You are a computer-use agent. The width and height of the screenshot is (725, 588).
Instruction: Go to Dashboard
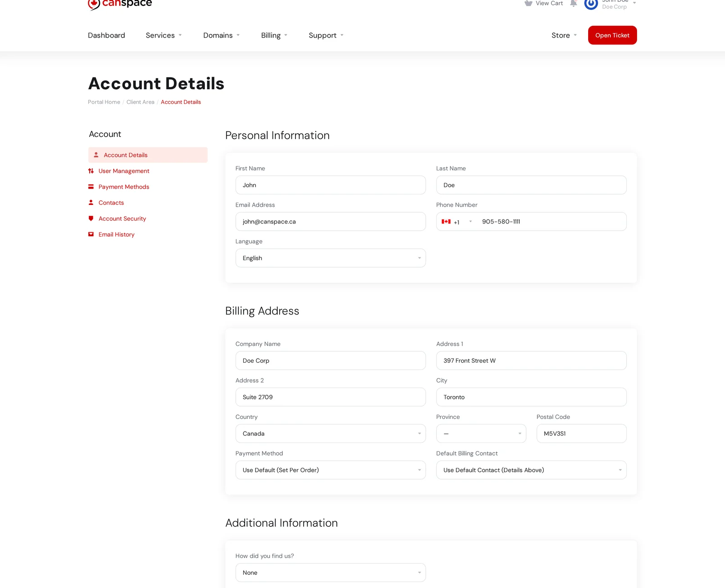[x=106, y=35]
